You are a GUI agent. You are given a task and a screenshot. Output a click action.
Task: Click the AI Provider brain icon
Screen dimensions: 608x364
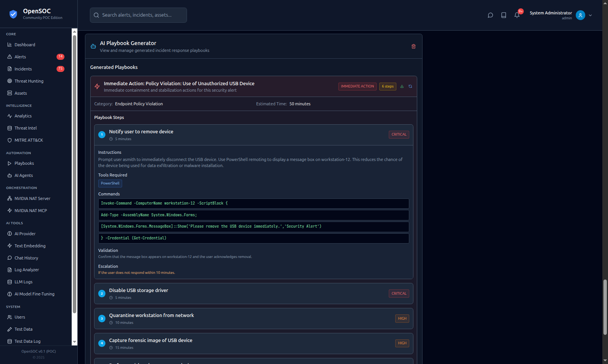pos(9,234)
